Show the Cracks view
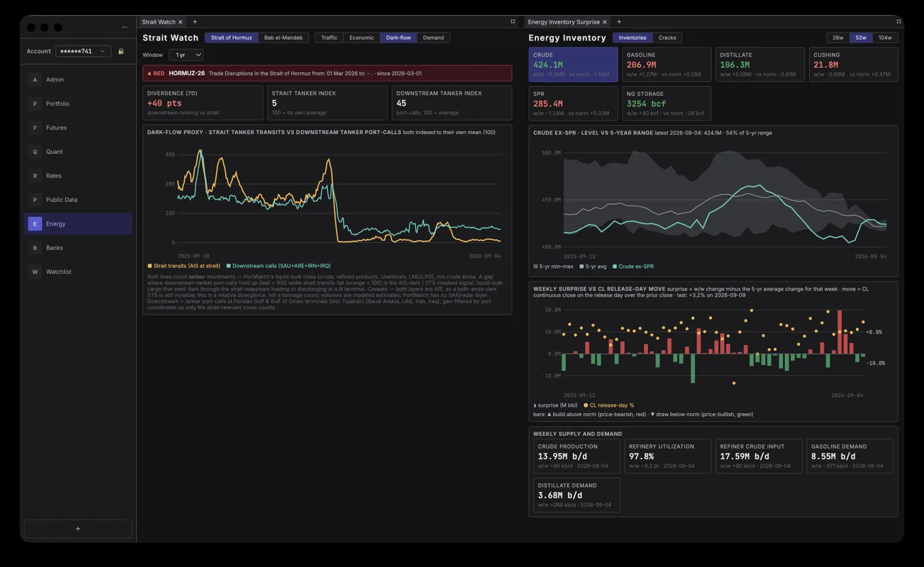Screen dimensions: 924x567 click(x=667, y=38)
